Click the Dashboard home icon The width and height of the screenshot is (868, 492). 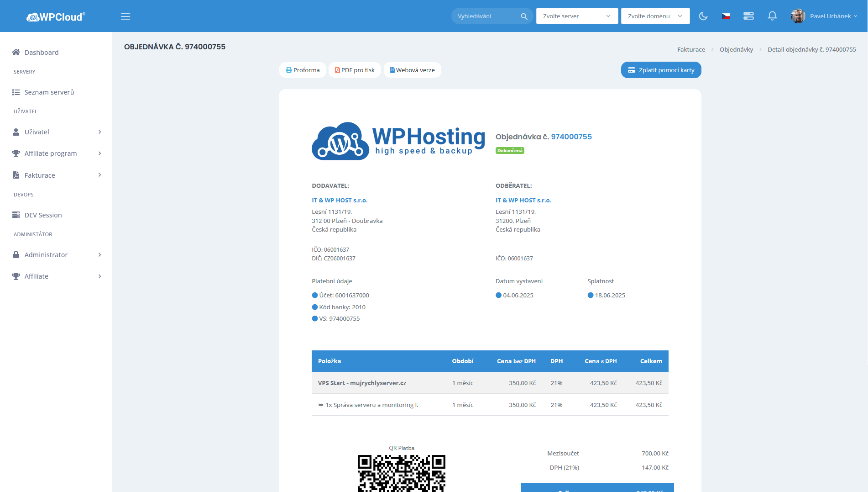(x=16, y=52)
